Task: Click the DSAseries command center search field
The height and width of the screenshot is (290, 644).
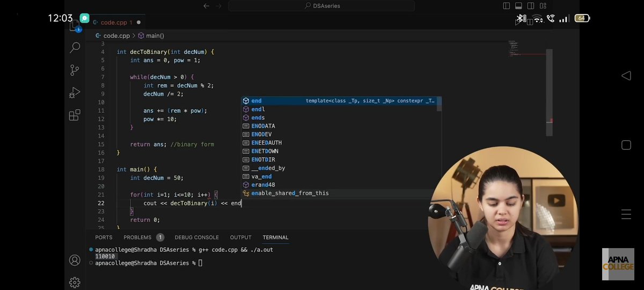Action: click(x=321, y=6)
